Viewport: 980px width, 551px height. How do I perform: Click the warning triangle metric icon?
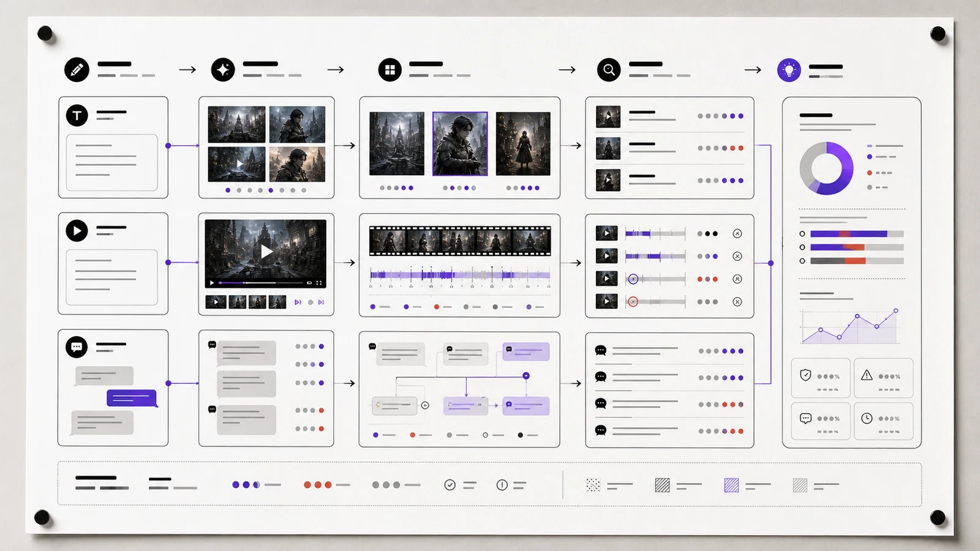point(867,375)
